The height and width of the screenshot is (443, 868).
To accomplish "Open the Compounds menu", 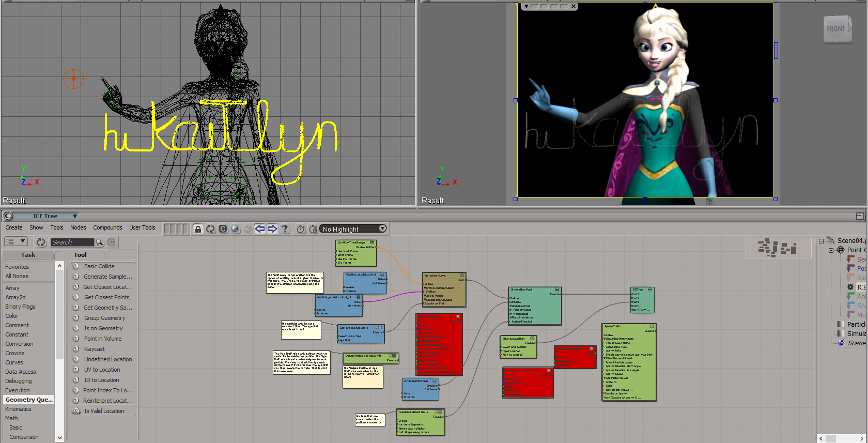I will (107, 227).
